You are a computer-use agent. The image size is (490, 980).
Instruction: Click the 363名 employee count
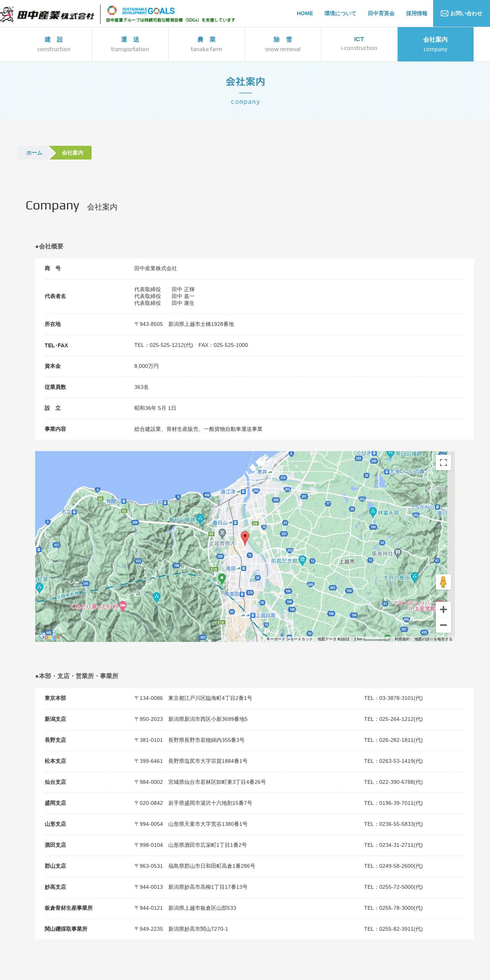142,387
